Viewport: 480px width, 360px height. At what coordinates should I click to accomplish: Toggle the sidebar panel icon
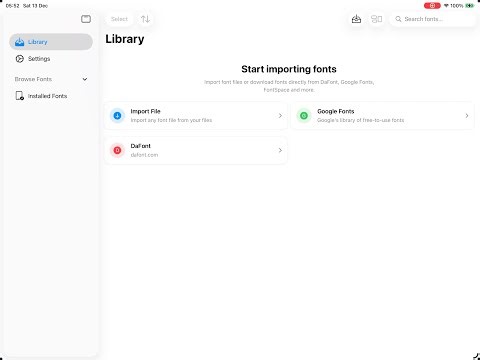point(86,19)
